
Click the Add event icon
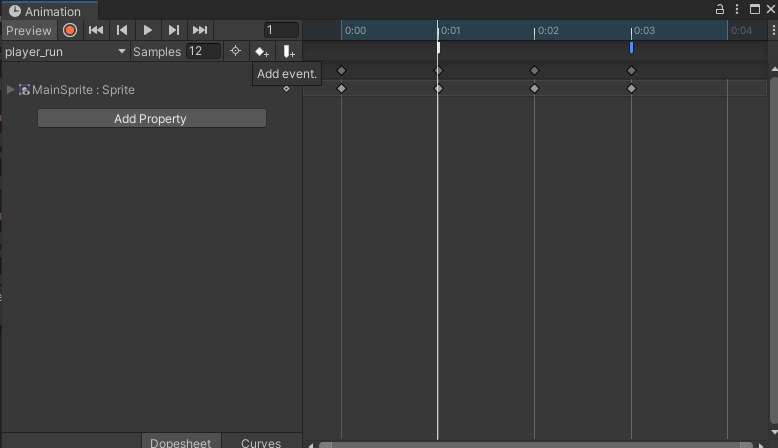click(x=288, y=52)
